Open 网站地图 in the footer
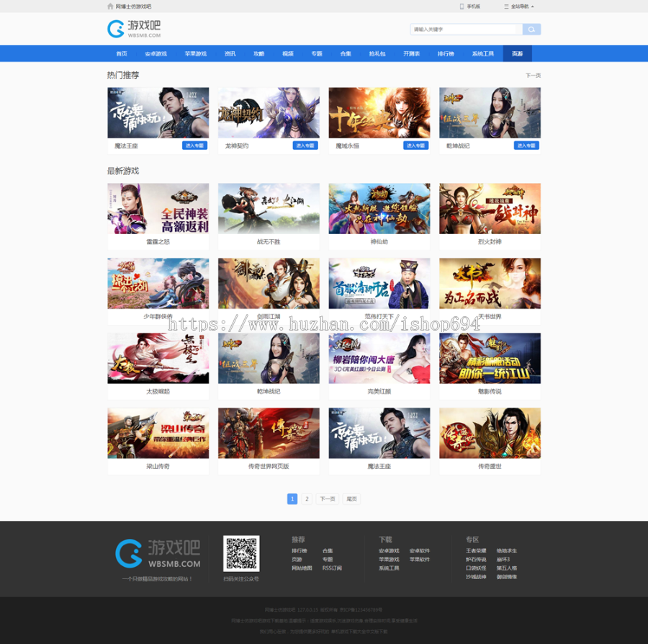Screen dimensions: 648x644 coord(302,568)
